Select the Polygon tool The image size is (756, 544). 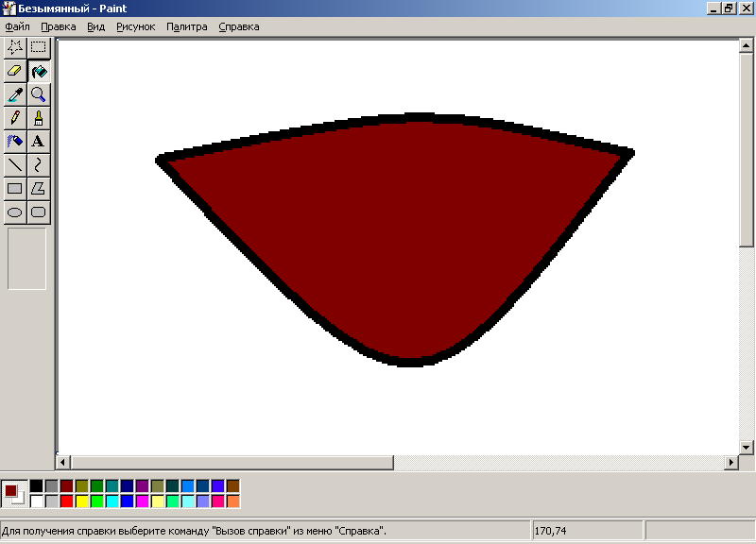(39, 188)
